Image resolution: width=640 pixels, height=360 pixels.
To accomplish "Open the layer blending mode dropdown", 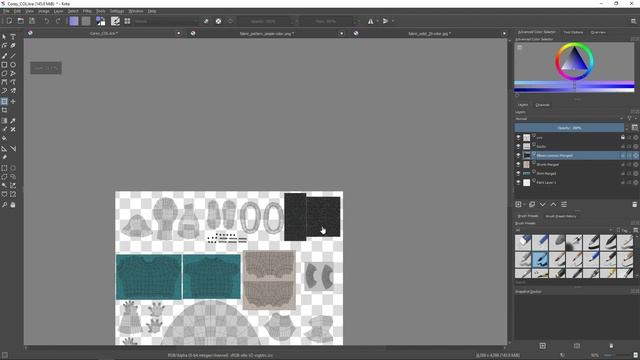I will pyautogui.click(x=570, y=119).
